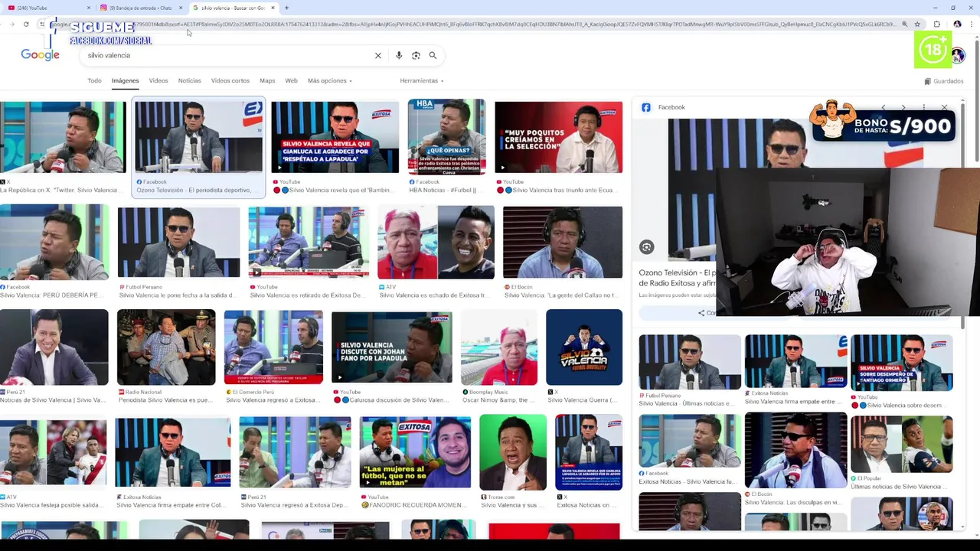Open the Futbol Peruano image result
Image resolution: width=980 pixels, height=551 pixels.
pos(178,242)
